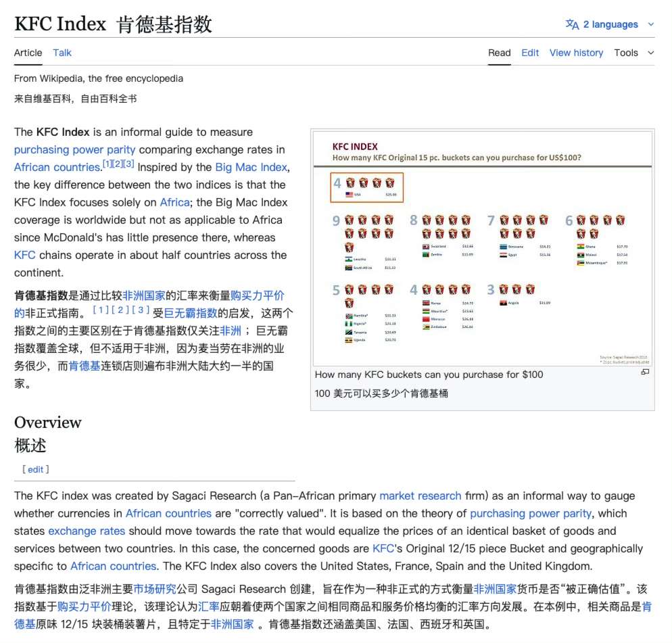Open citation [3] in the English intro
The image size is (672, 643).
pyautogui.click(x=129, y=164)
